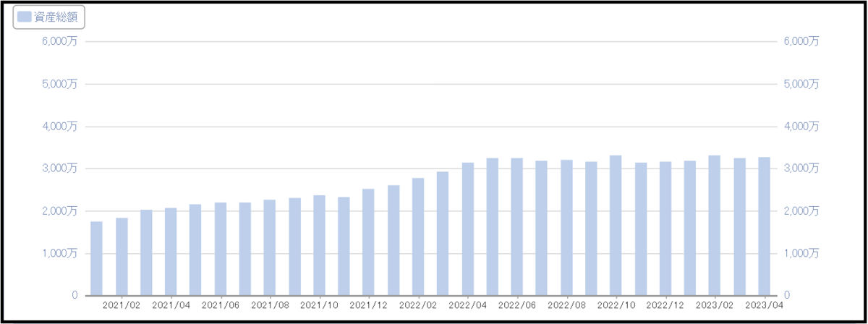The height and width of the screenshot is (324, 868).
Task: Select the bar for 2023/03
Action: tap(740, 226)
